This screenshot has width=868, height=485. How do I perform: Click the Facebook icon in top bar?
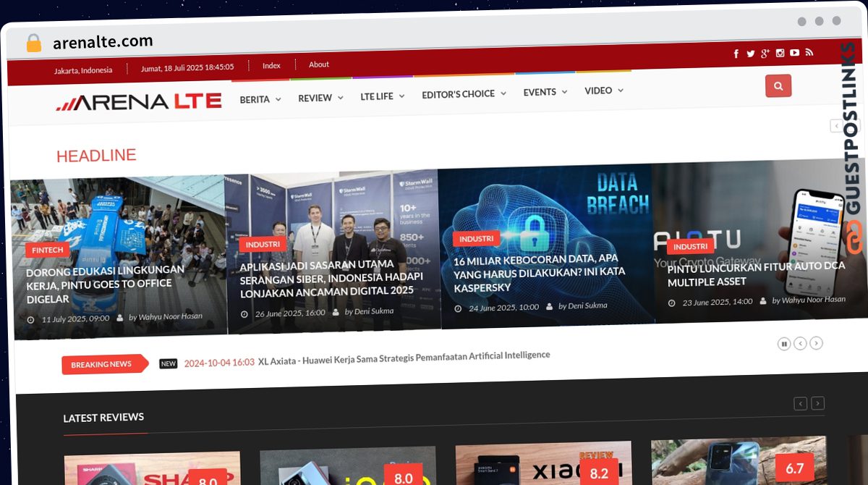(x=736, y=54)
